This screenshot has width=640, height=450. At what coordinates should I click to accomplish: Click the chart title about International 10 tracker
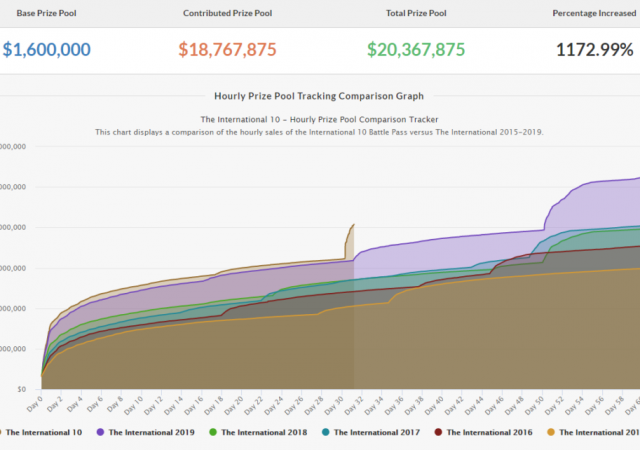(319, 119)
